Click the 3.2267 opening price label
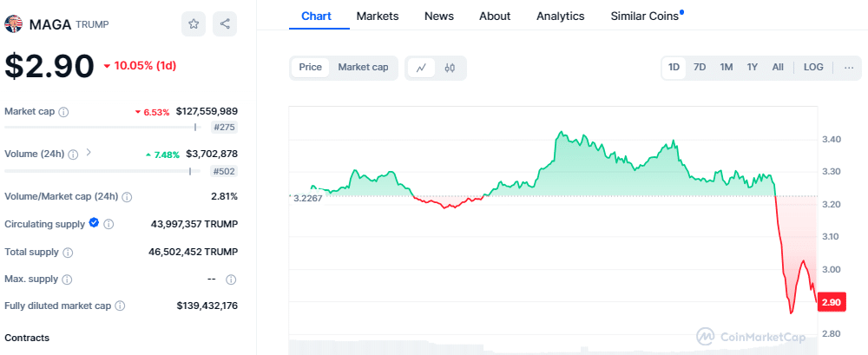This screenshot has height=355, width=868. point(307,198)
